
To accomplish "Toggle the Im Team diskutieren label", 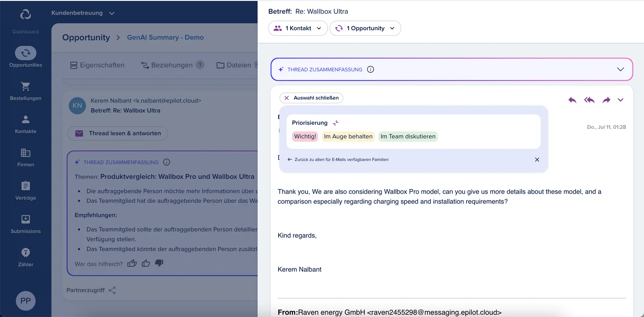I will point(408,136).
